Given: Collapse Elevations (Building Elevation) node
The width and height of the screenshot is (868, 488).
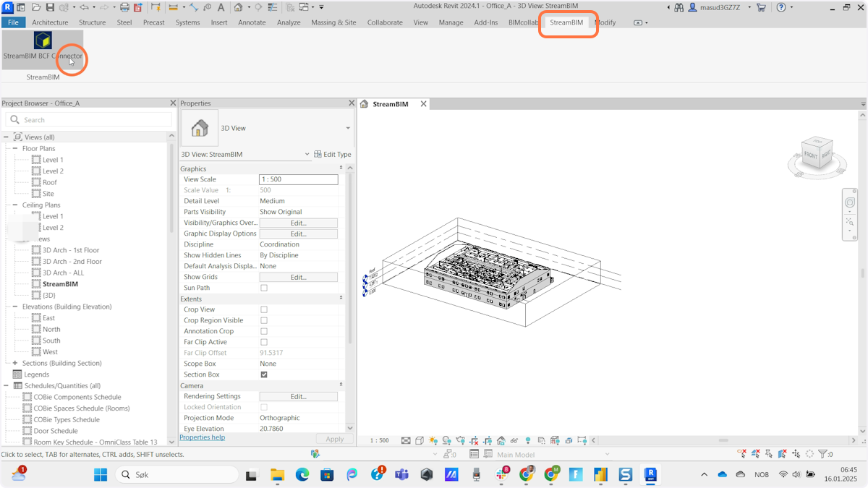Looking at the screenshot, I should point(14,307).
